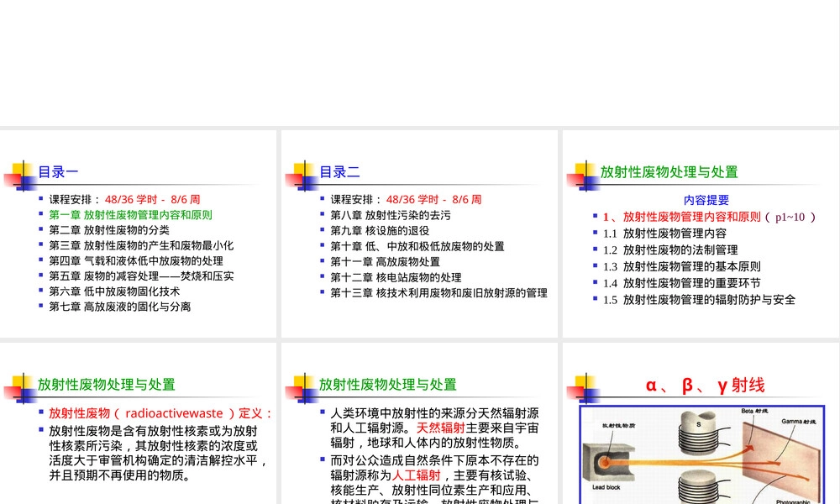Click the Gamma 射线 label in the diagram
The height and width of the screenshot is (504, 840).
point(798,422)
